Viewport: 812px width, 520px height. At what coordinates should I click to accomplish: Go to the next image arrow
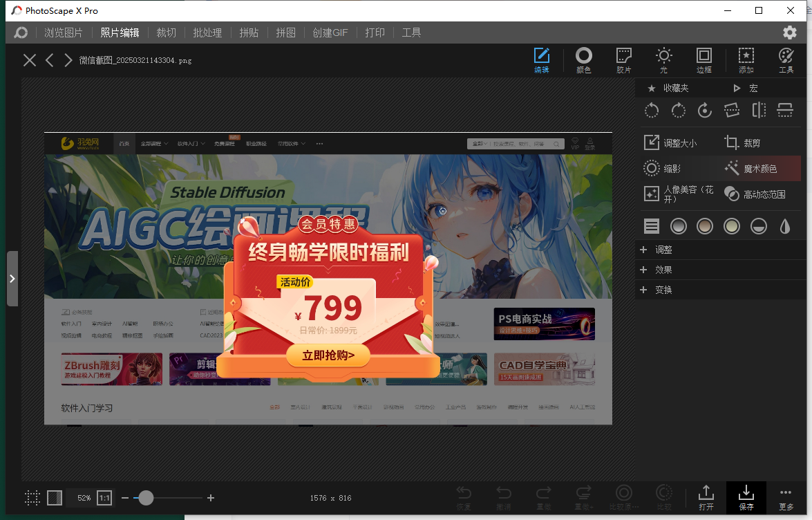click(x=68, y=60)
